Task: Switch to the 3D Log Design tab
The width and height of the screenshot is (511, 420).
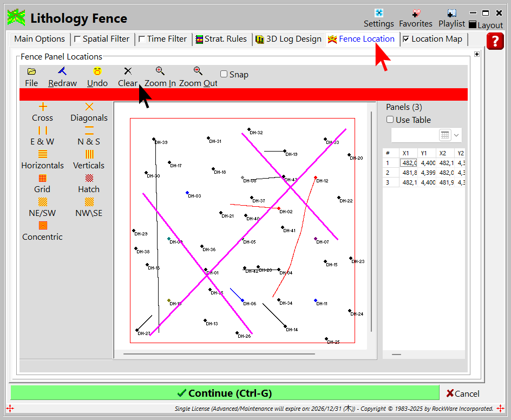Action: pos(288,39)
